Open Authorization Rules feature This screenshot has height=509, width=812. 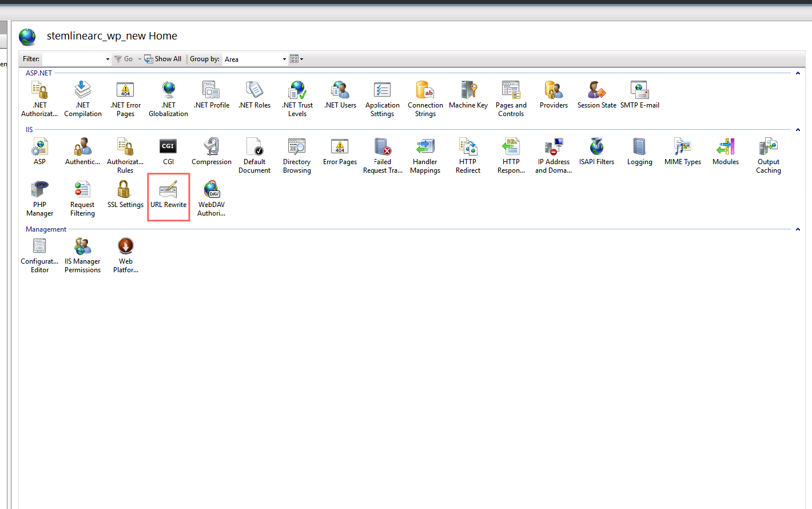click(126, 156)
